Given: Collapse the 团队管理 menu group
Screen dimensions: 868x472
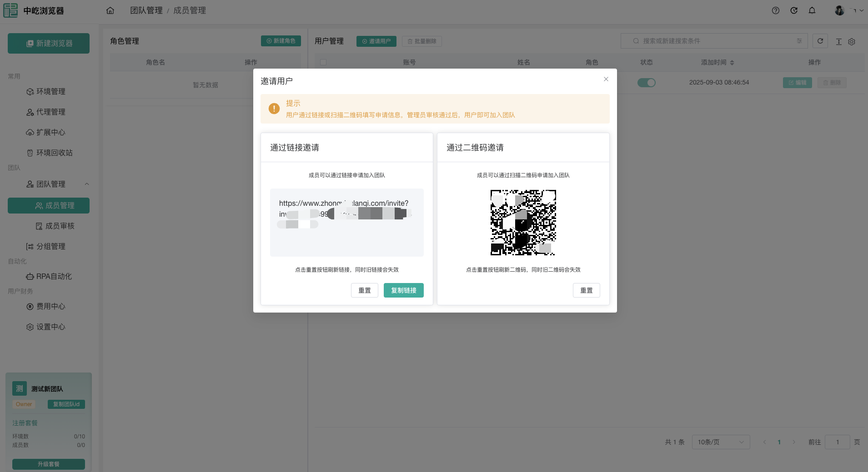Looking at the screenshot, I should [87, 184].
